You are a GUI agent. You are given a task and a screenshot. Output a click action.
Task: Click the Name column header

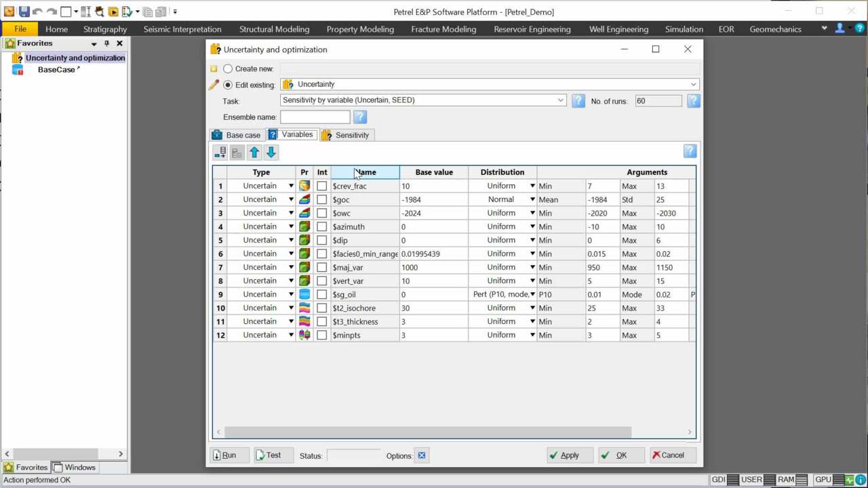coord(365,172)
